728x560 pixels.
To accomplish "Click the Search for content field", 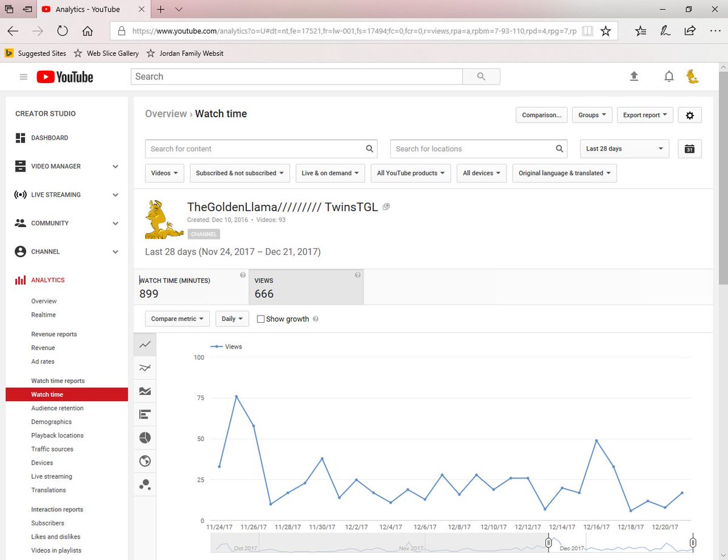I will tap(261, 149).
